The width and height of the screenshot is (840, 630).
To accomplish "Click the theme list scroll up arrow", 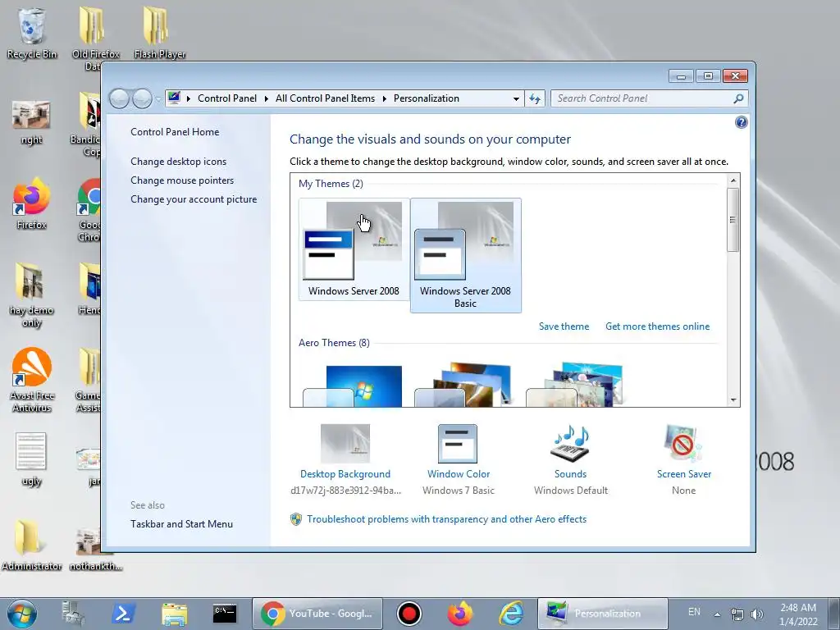I will click(x=733, y=180).
